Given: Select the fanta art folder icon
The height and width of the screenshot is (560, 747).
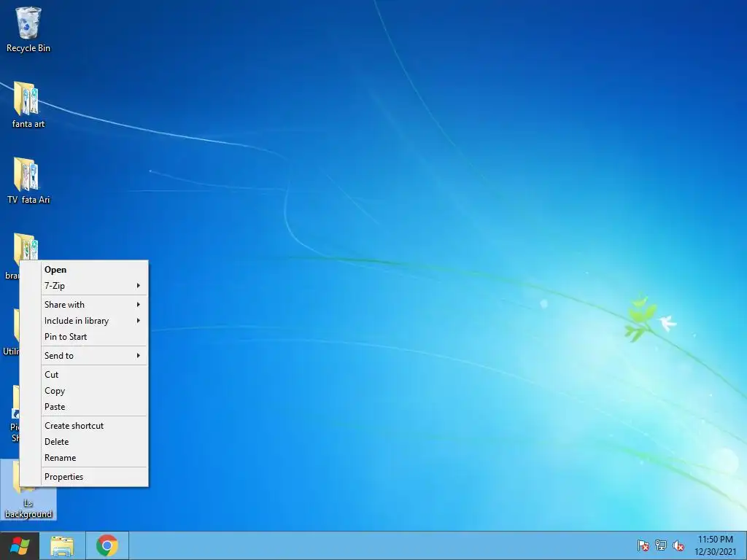Looking at the screenshot, I should tap(26, 98).
